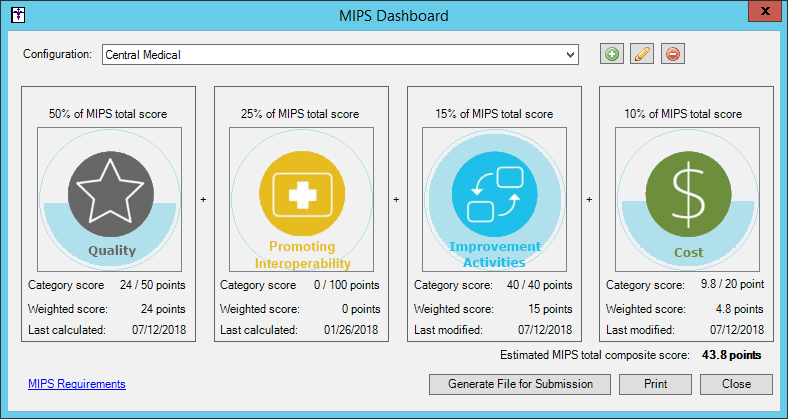Image resolution: width=788 pixels, height=419 pixels.
Task: Click the Promoting Interoperability label
Action: coord(302,256)
